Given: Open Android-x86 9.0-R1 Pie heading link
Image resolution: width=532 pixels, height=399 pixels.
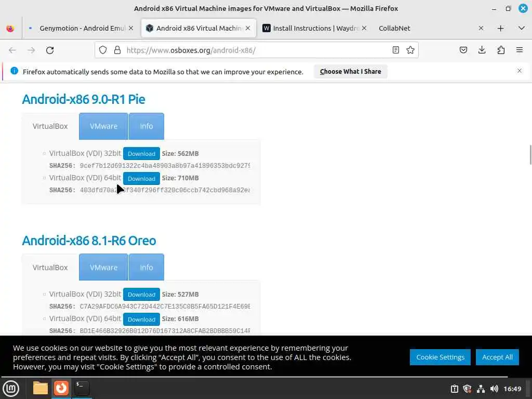Looking at the screenshot, I should point(84,99).
